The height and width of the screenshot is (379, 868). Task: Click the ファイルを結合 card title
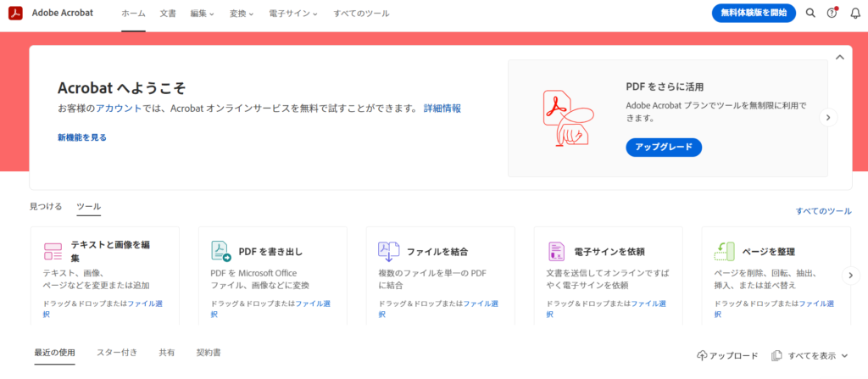437,252
